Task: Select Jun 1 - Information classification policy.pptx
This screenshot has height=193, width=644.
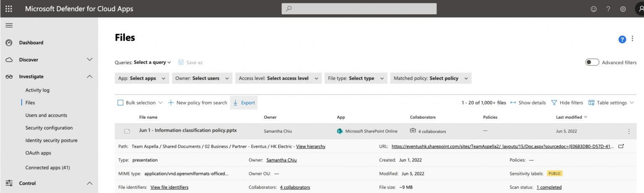Action: (188, 130)
